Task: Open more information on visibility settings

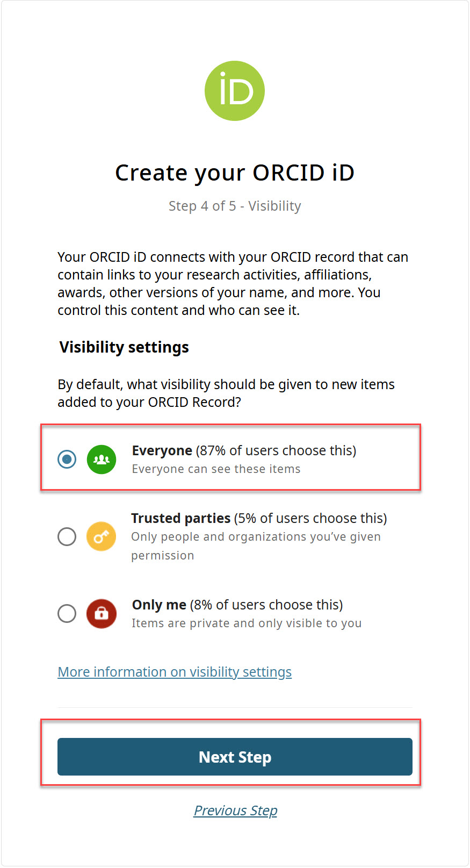Action: coord(175,672)
